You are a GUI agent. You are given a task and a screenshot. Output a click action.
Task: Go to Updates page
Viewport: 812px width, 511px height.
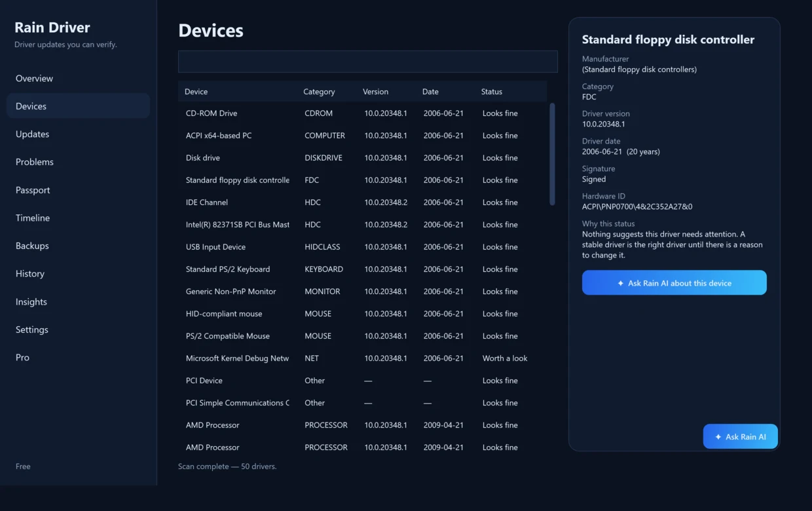78,134
